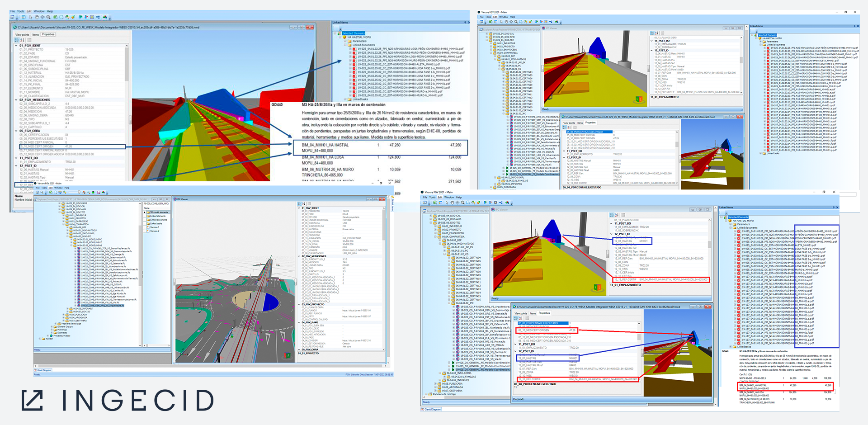Collapse the 03_FGV_PROYECTO property group
868x425 pixels.
299,304
